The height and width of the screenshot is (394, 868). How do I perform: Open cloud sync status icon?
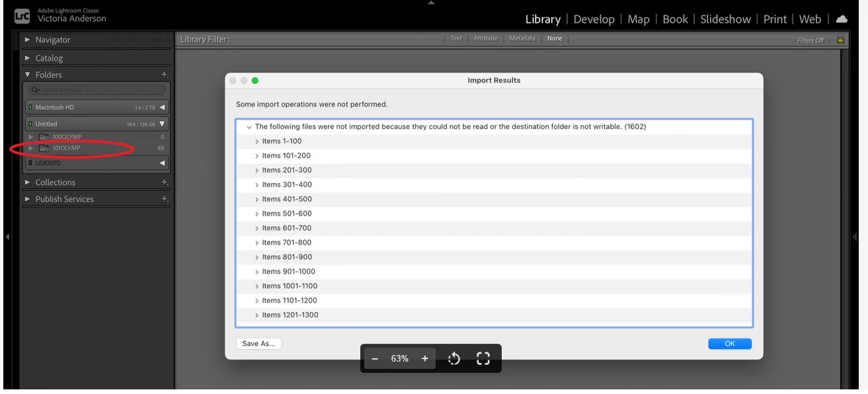click(x=842, y=19)
